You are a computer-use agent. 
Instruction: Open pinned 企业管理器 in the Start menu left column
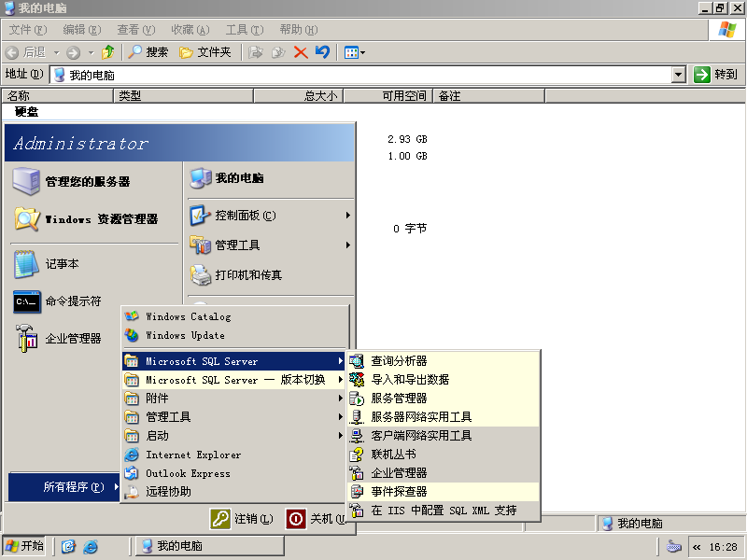[64, 339]
